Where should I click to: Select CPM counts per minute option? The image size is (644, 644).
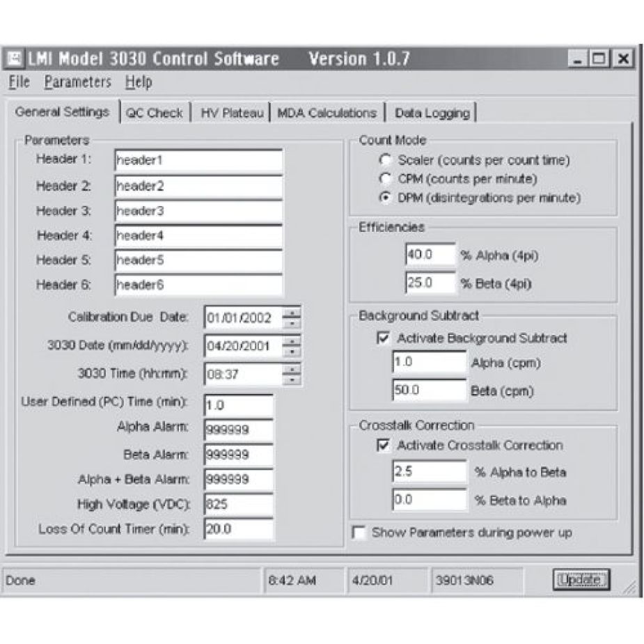click(384, 179)
